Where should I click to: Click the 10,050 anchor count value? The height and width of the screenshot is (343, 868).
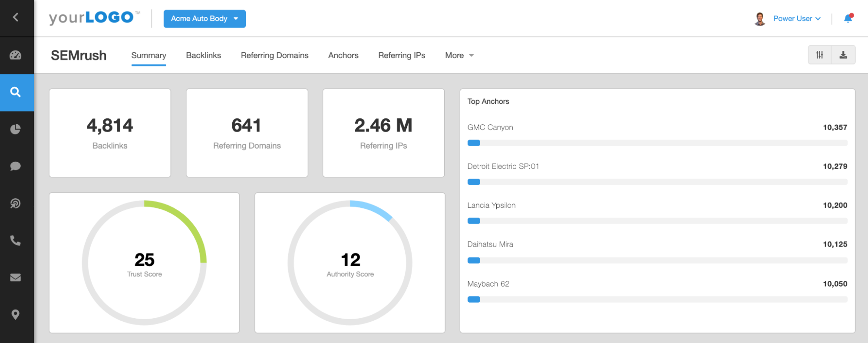pos(835,284)
